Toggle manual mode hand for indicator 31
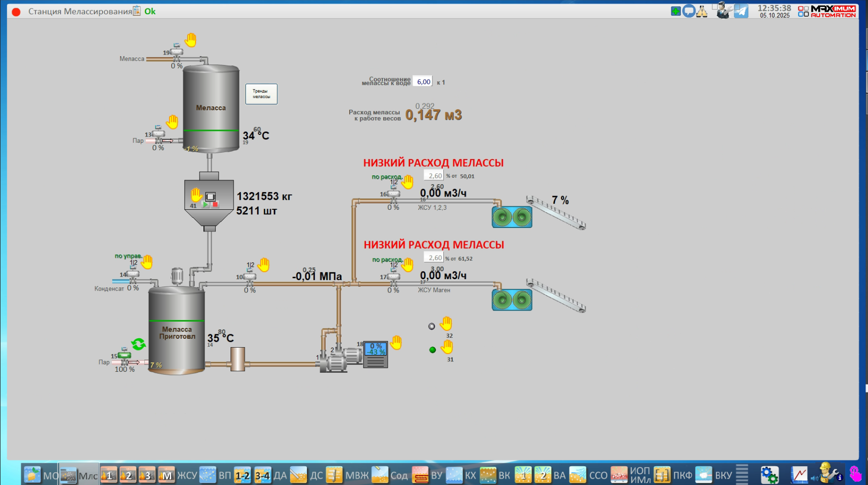The image size is (868, 485). (447, 347)
